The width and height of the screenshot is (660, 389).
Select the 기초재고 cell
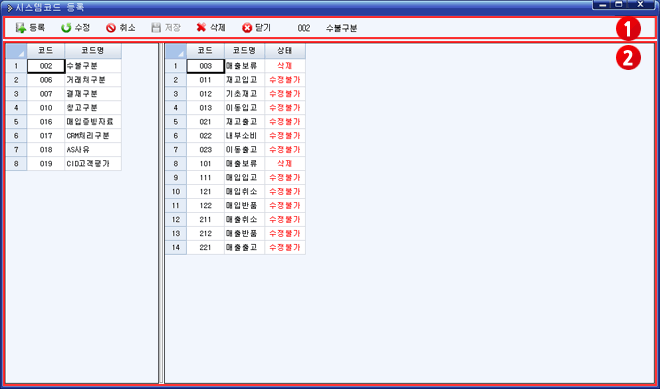click(x=245, y=94)
